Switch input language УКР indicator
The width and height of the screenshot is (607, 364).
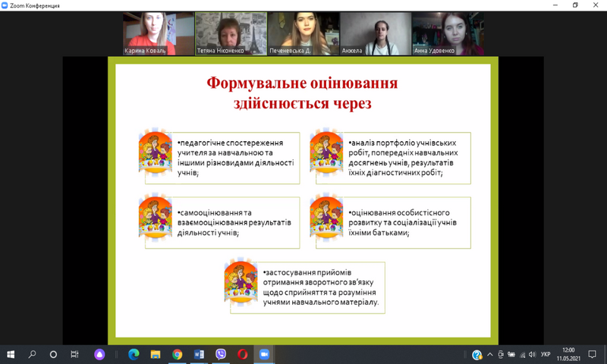[546, 354]
